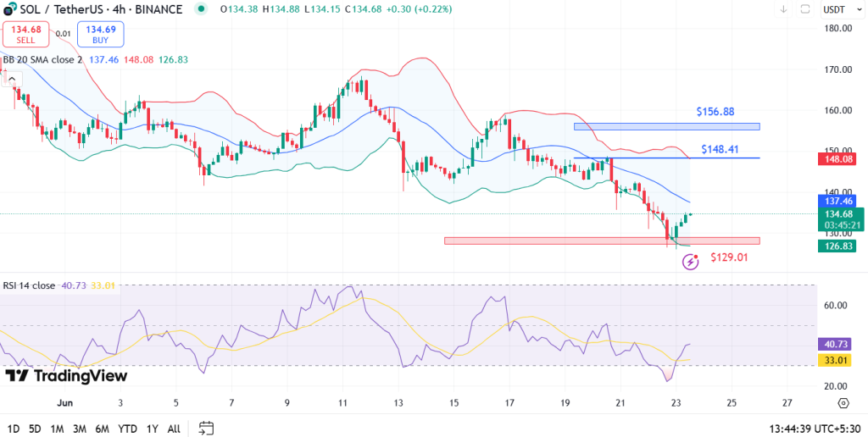Show the All time range
The height and width of the screenshot is (437, 868).
(x=174, y=428)
